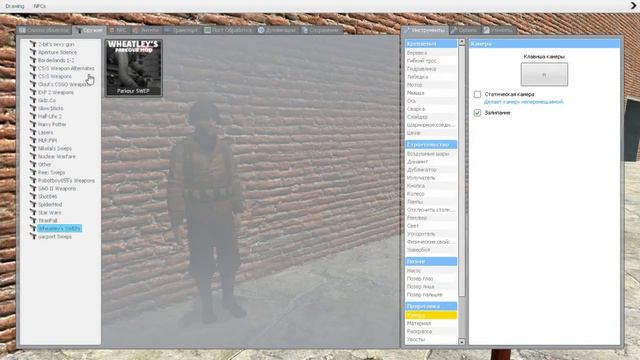Select the Позер лица tool
640x360 pixels.
coord(431,287)
